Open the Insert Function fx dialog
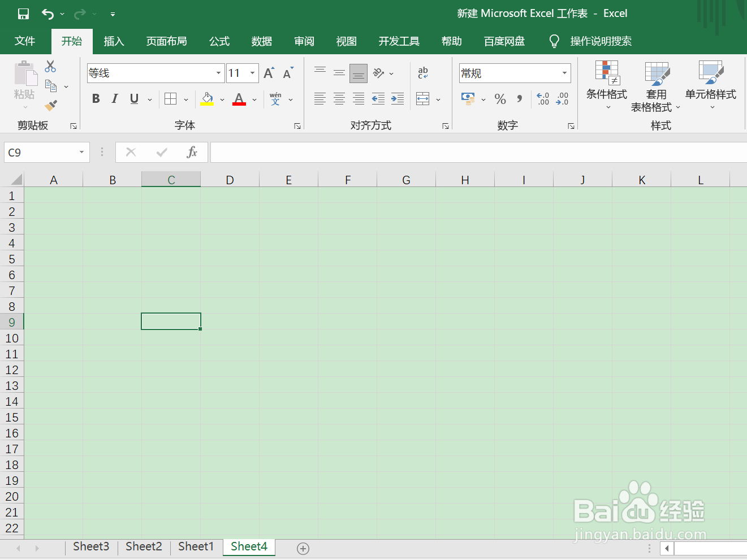Image resolution: width=747 pixels, height=560 pixels. point(192,152)
